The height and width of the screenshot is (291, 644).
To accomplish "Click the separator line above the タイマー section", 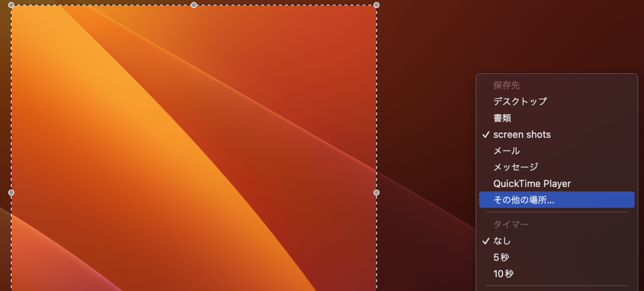I will pos(557,212).
